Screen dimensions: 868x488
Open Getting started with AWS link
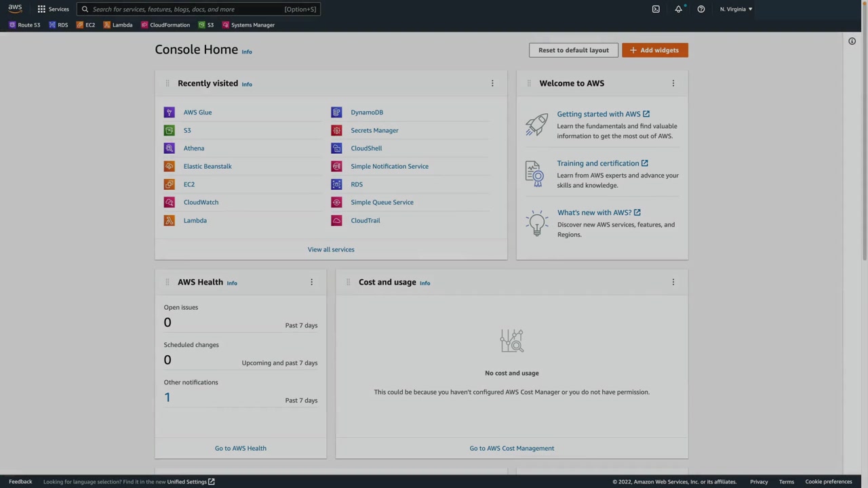click(604, 114)
